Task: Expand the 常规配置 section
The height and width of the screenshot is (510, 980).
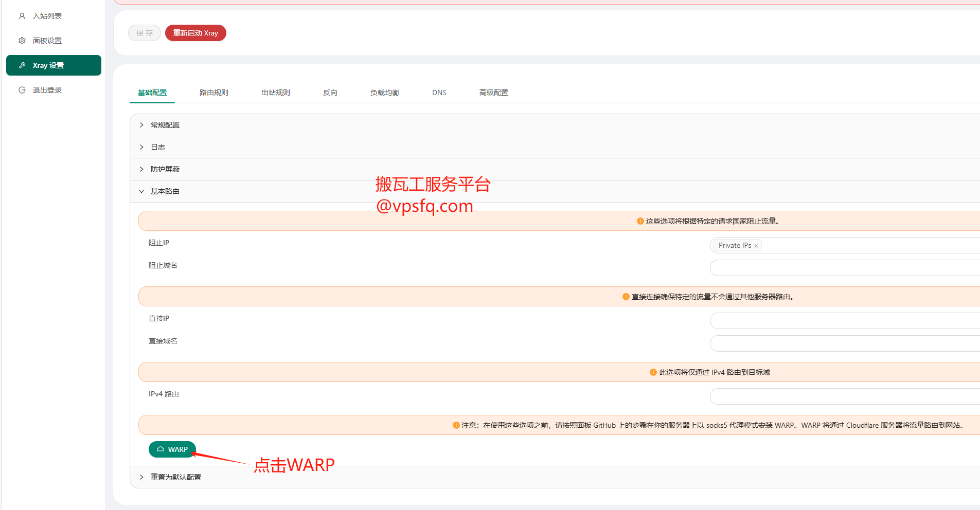Action: (x=165, y=125)
